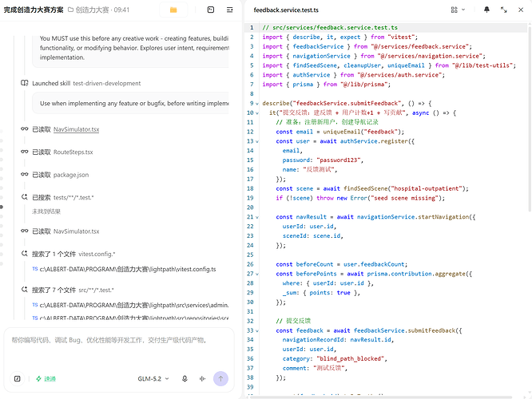Click the TS icon beside vitest.config.ts path
This screenshot has width=532, height=399.
[35, 269]
